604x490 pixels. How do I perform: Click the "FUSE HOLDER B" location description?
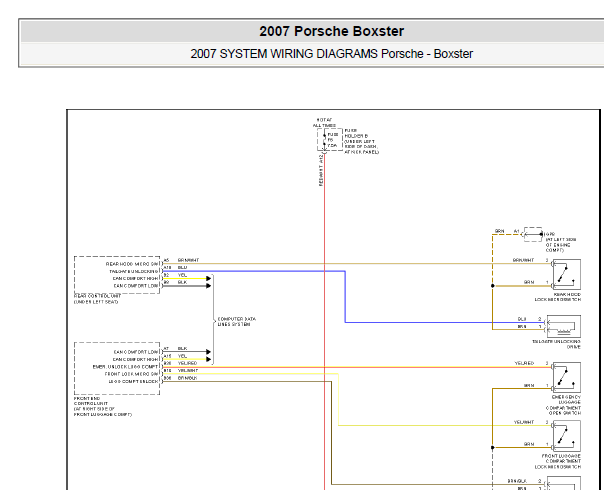pos(361,141)
